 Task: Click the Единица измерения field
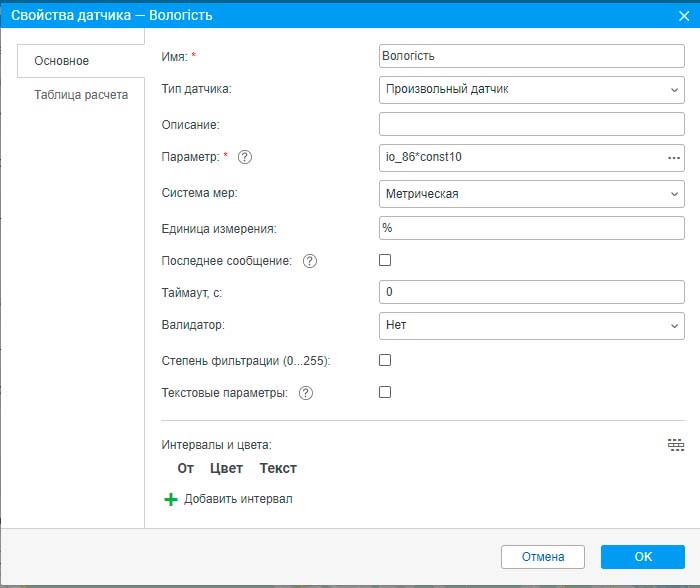[x=531, y=228]
